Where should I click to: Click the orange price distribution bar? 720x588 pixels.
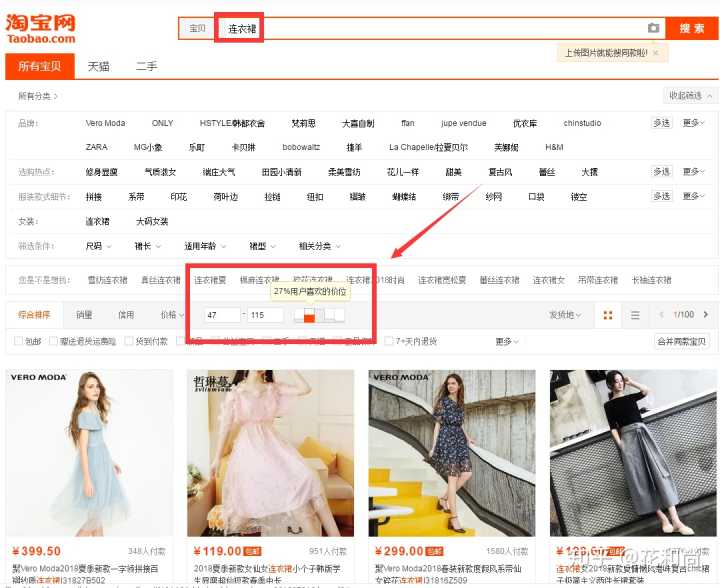coord(310,318)
